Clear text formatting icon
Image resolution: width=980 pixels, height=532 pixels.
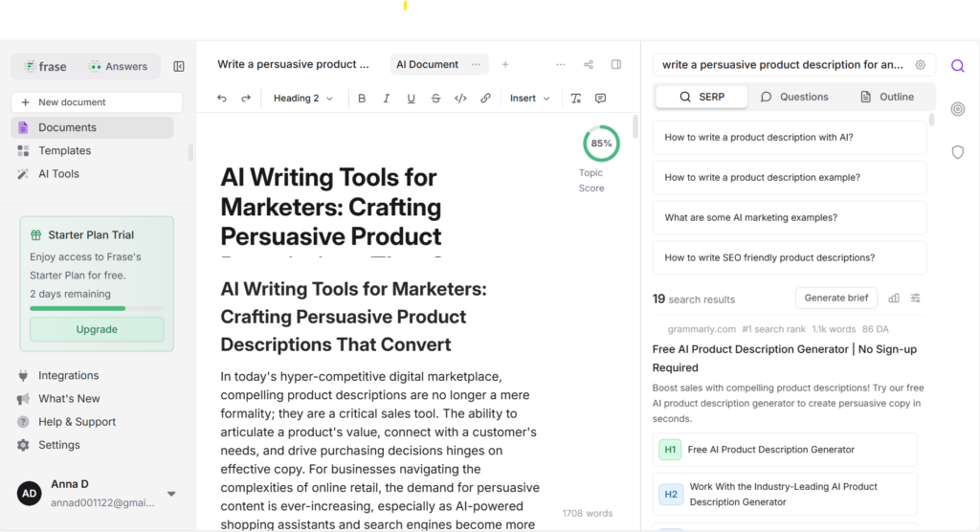[576, 99]
